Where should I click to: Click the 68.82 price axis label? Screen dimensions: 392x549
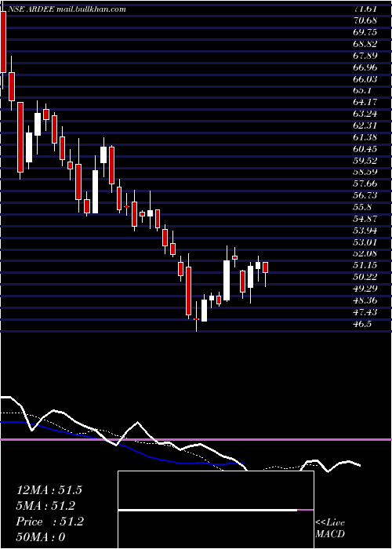[365, 44]
